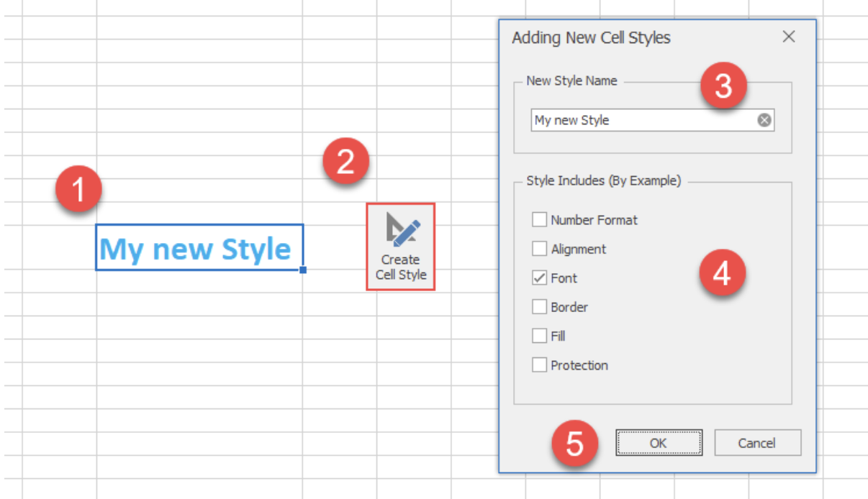This screenshot has width=868, height=499.
Task: Focus the New Style Name text field
Action: click(653, 120)
